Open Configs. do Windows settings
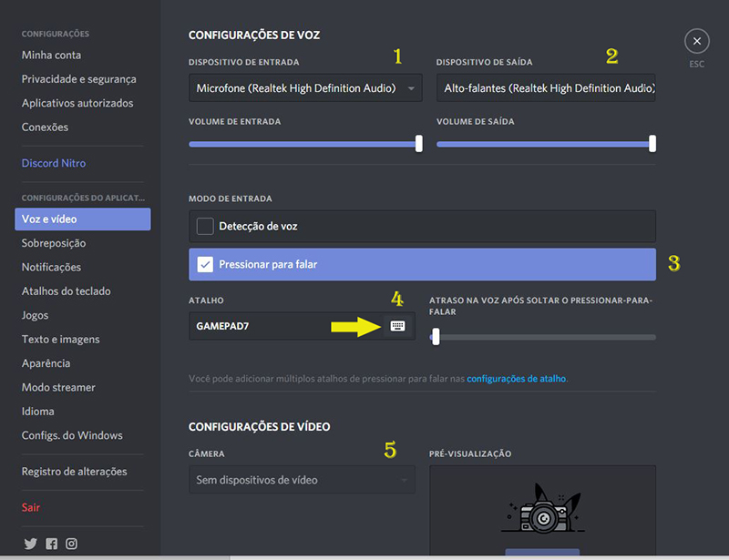Screen dimensions: 729x560 [72, 435]
